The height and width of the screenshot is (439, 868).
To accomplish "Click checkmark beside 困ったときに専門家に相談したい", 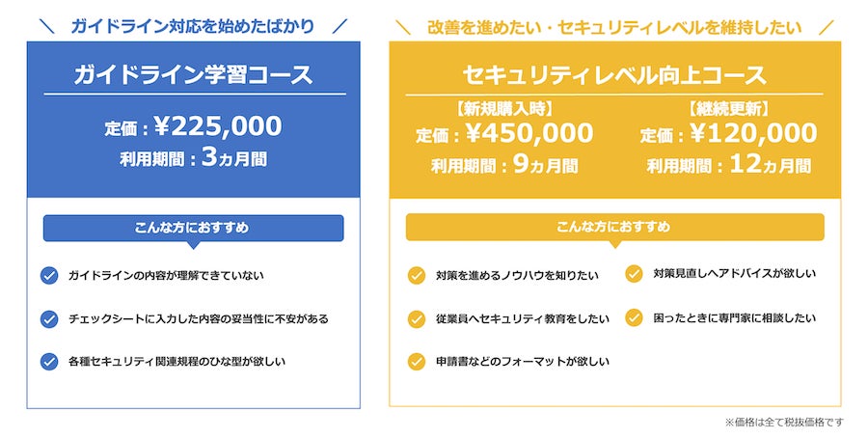I will (634, 316).
